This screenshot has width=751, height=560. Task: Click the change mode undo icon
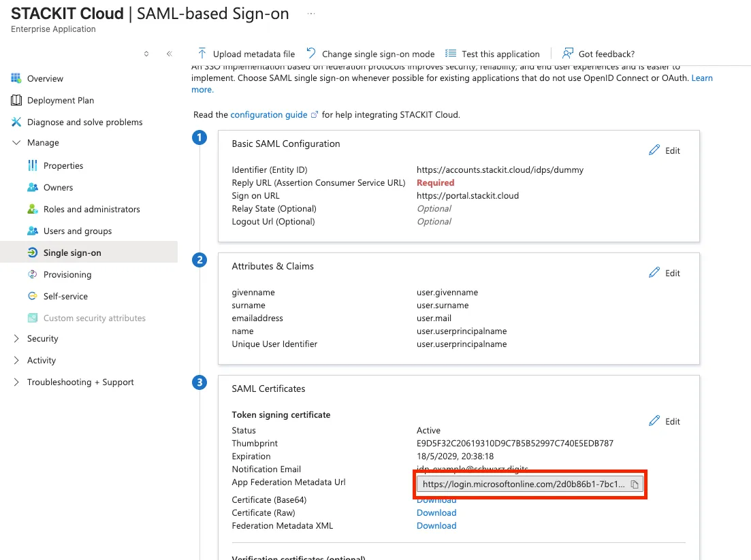click(311, 52)
